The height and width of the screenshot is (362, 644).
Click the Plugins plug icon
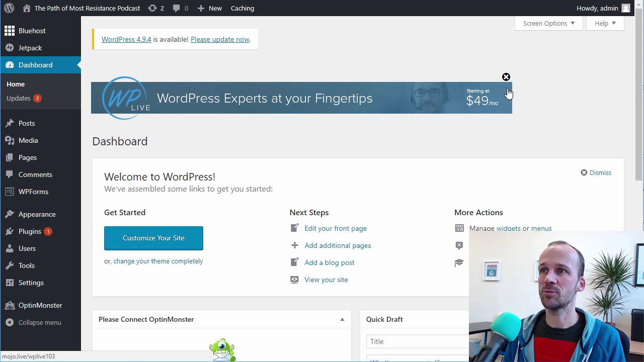click(10, 231)
